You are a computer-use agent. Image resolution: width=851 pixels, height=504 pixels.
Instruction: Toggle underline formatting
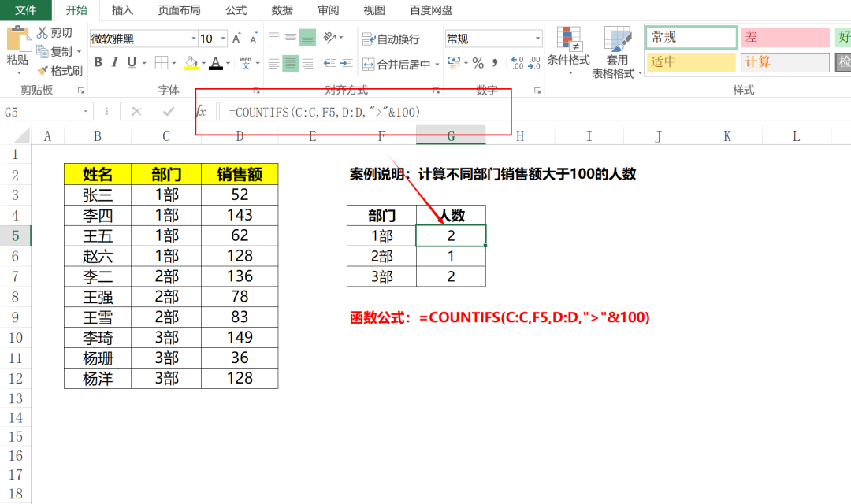132,62
